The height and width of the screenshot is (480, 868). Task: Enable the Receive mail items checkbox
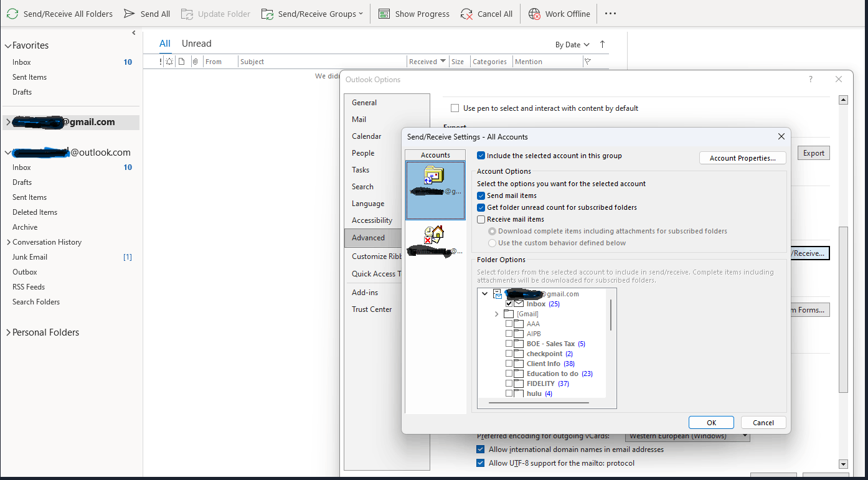coord(480,219)
